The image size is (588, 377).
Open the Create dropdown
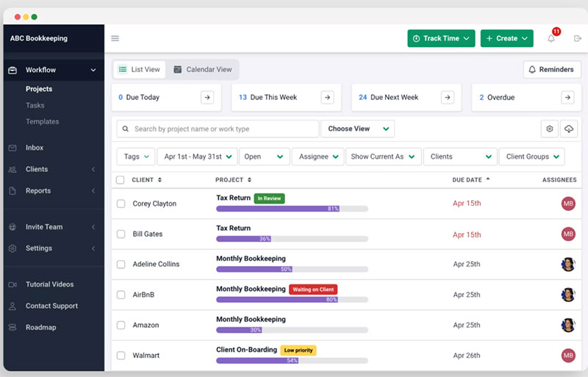pyautogui.click(x=506, y=38)
